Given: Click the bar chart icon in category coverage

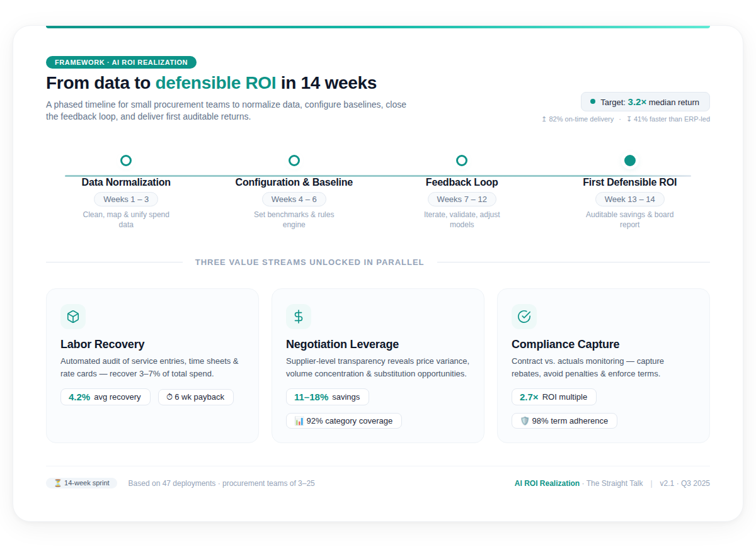Looking at the screenshot, I should tap(299, 421).
